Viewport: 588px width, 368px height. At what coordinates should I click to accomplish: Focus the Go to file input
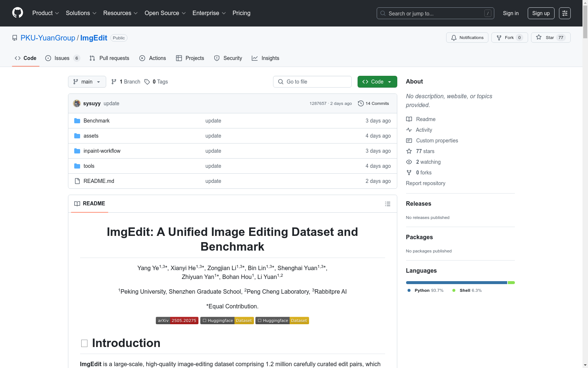point(312,82)
